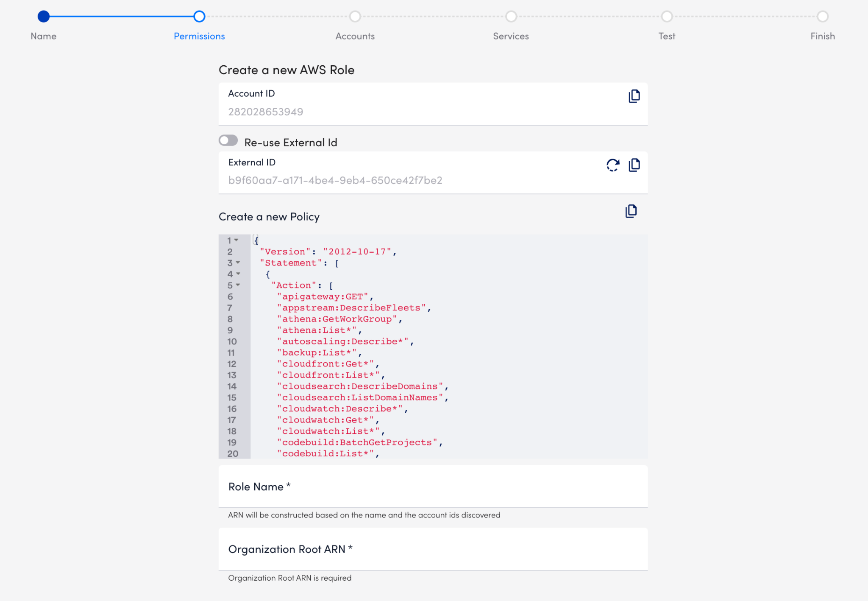Image resolution: width=868 pixels, height=601 pixels.
Task: Navigate to the Accounts step
Action: [x=355, y=17]
